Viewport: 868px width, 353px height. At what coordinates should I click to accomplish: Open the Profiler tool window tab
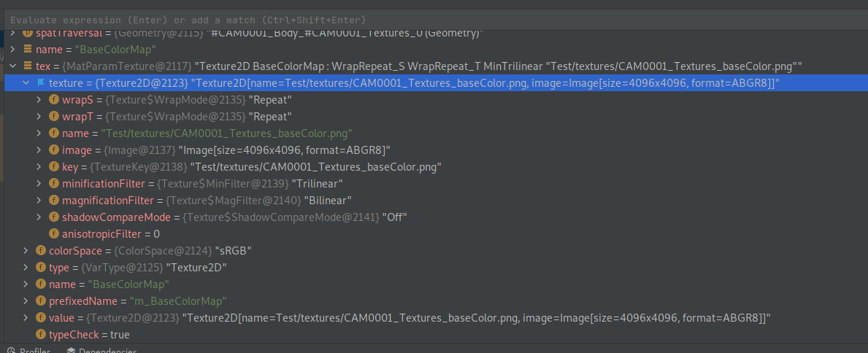pyautogui.click(x=28, y=350)
